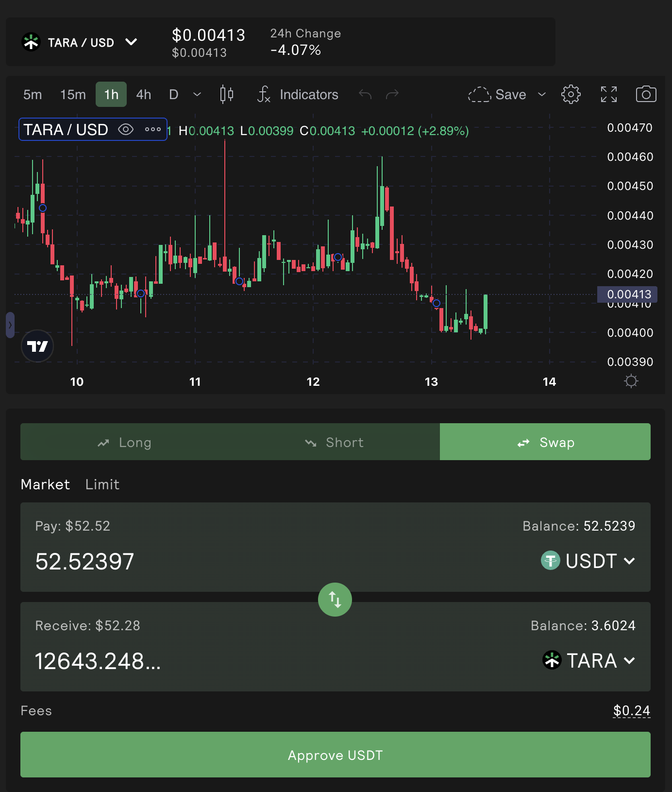Click the TARA token logo in header
672x792 pixels.
[x=31, y=42]
